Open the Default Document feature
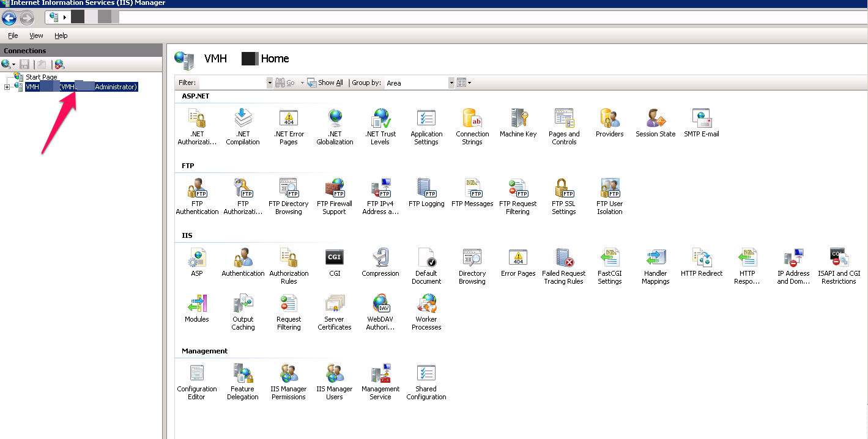This screenshot has height=439, width=868. (x=426, y=262)
